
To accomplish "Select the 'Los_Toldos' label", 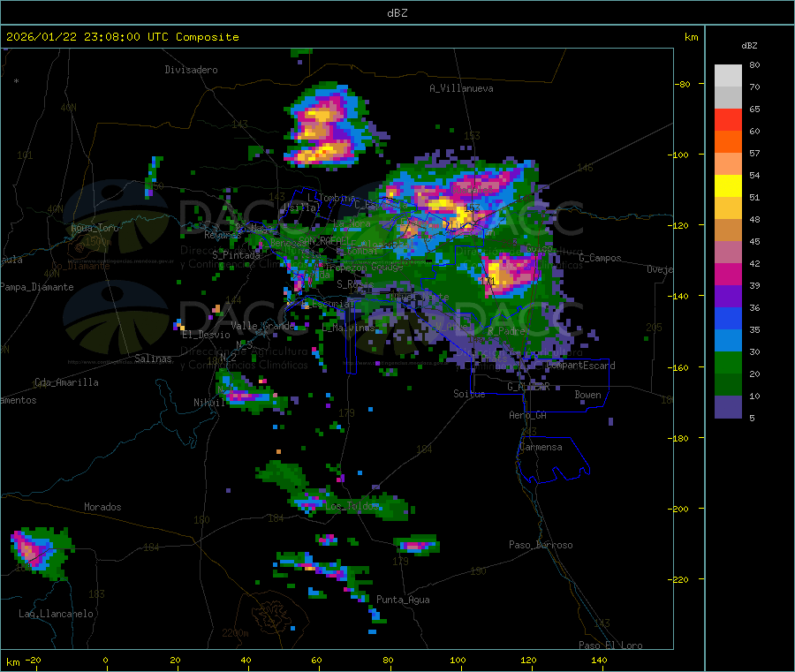I will pos(352,506).
